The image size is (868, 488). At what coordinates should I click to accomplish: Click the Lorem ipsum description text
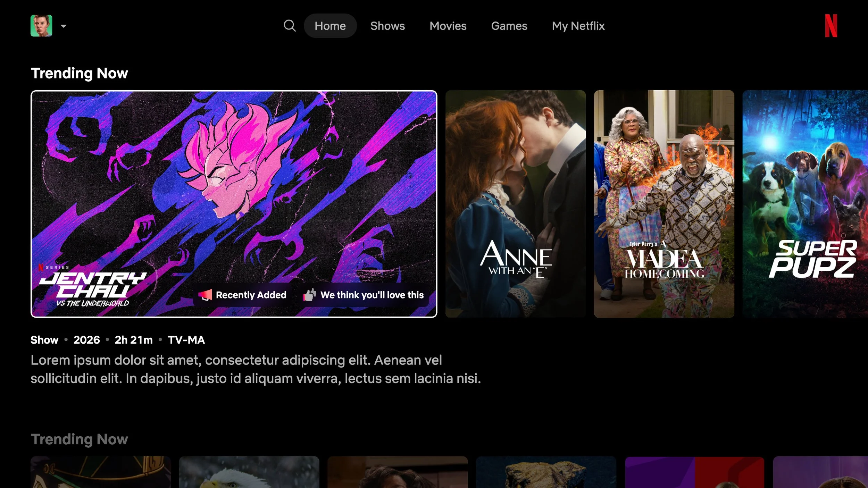[x=256, y=369]
